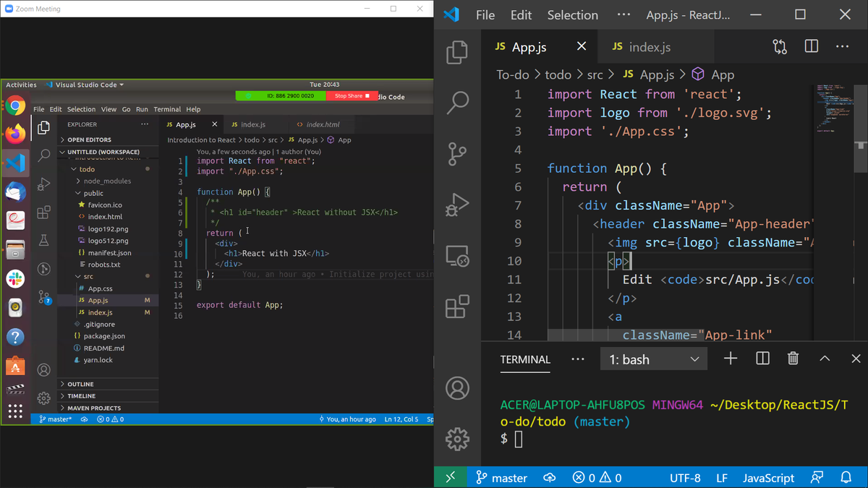The width and height of the screenshot is (868, 488).
Task: Create a new terminal with plus icon
Action: pyautogui.click(x=731, y=359)
